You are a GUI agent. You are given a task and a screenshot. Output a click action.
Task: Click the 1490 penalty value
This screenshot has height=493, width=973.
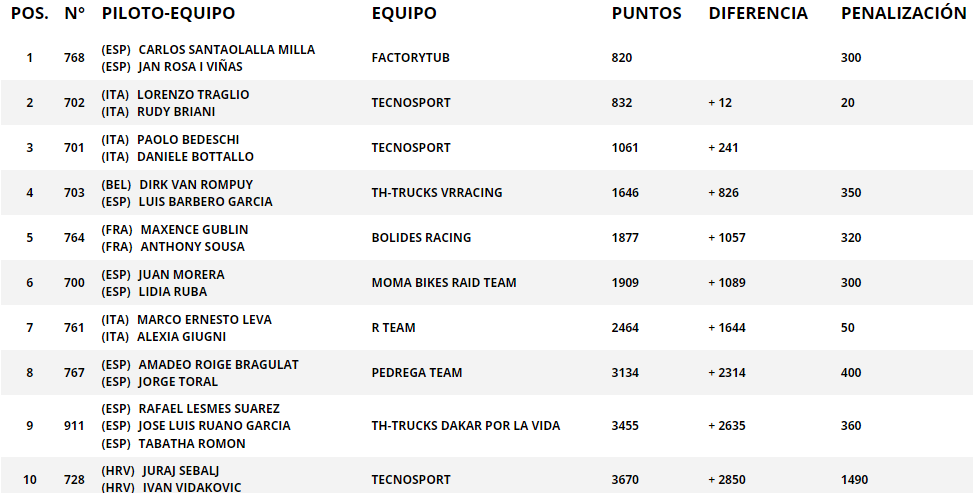pyautogui.click(x=854, y=480)
